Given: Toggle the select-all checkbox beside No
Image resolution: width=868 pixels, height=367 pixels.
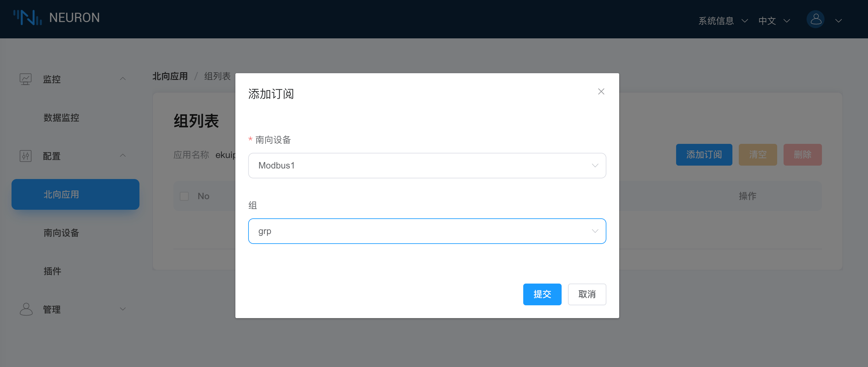Looking at the screenshot, I should pos(184,196).
